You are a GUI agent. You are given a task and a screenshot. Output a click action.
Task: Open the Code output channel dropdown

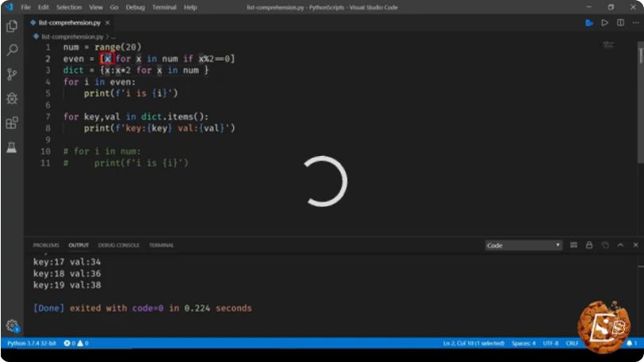pos(523,245)
